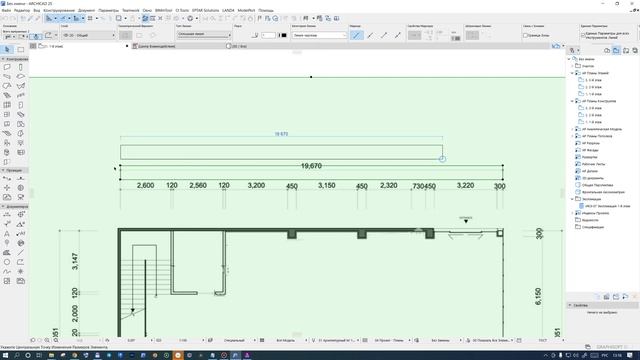Open View Map in Navigator panel

click(616, 50)
